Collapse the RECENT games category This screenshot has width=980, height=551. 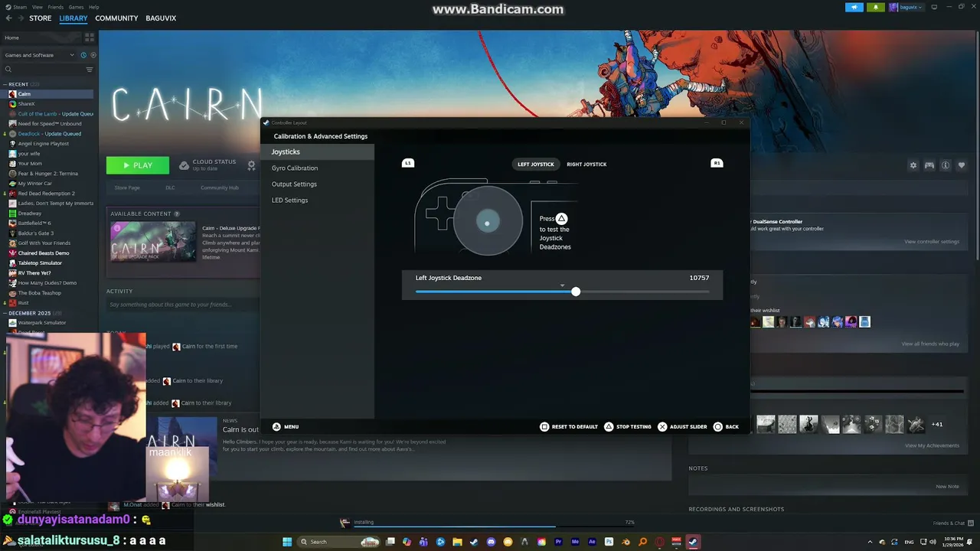point(5,84)
